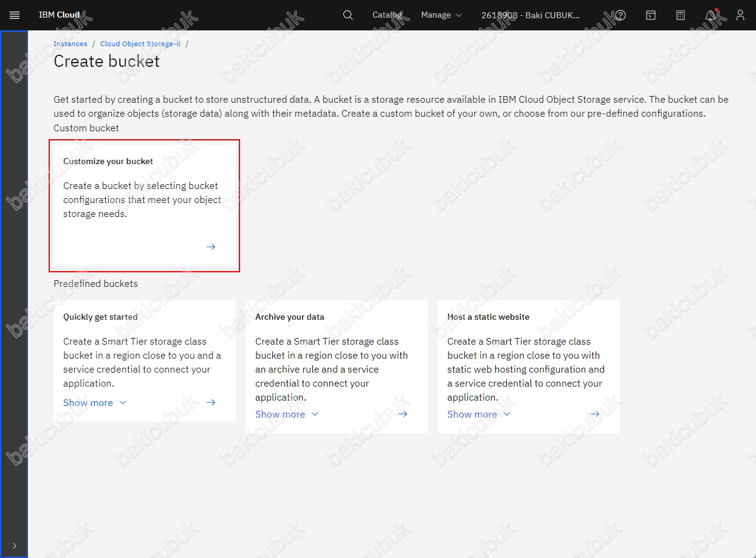
Task: Open the account switcher 2618908 - Baki CUBUK
Action: coord(531,15)
